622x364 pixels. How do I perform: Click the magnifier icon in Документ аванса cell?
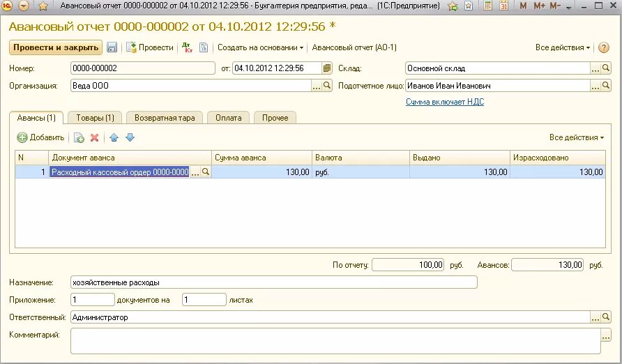pos(206,172)
